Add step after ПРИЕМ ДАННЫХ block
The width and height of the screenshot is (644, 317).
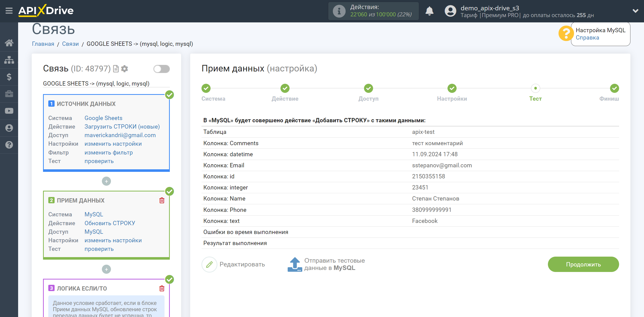click(106, 269)
